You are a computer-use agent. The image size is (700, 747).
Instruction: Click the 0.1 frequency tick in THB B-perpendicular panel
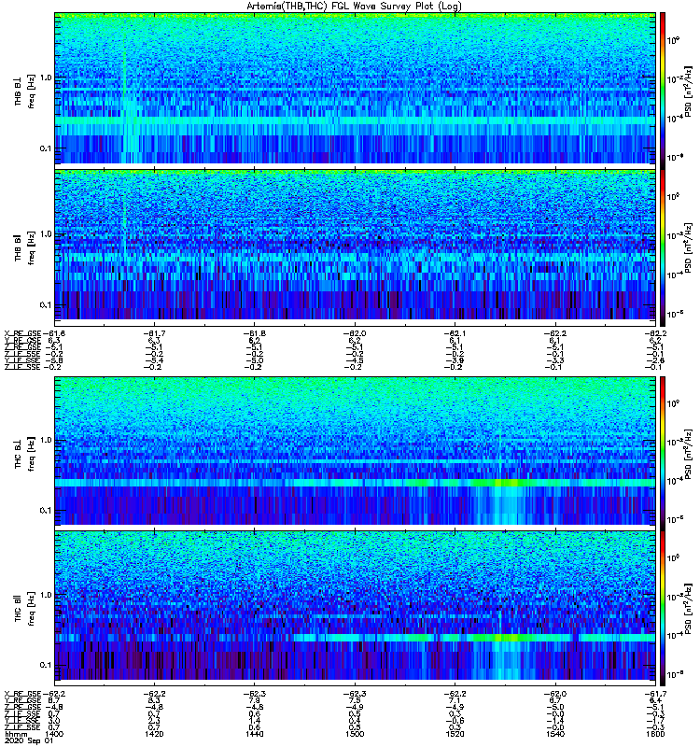(x=47, y=148)
